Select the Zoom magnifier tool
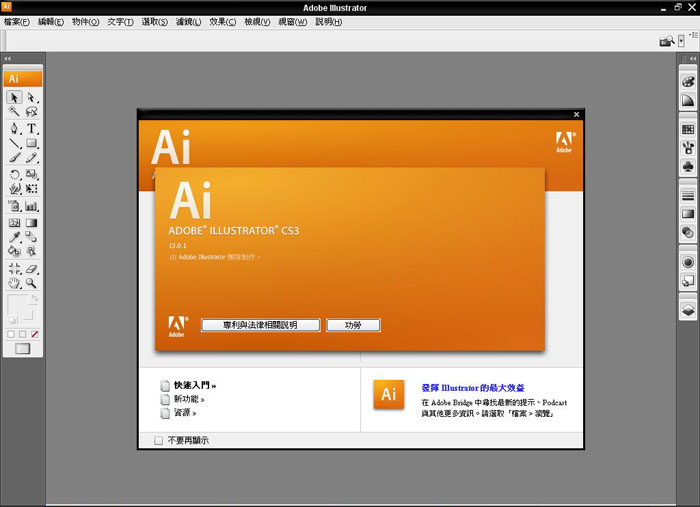The width and height of the screenshot is (700, 507). 31,283
